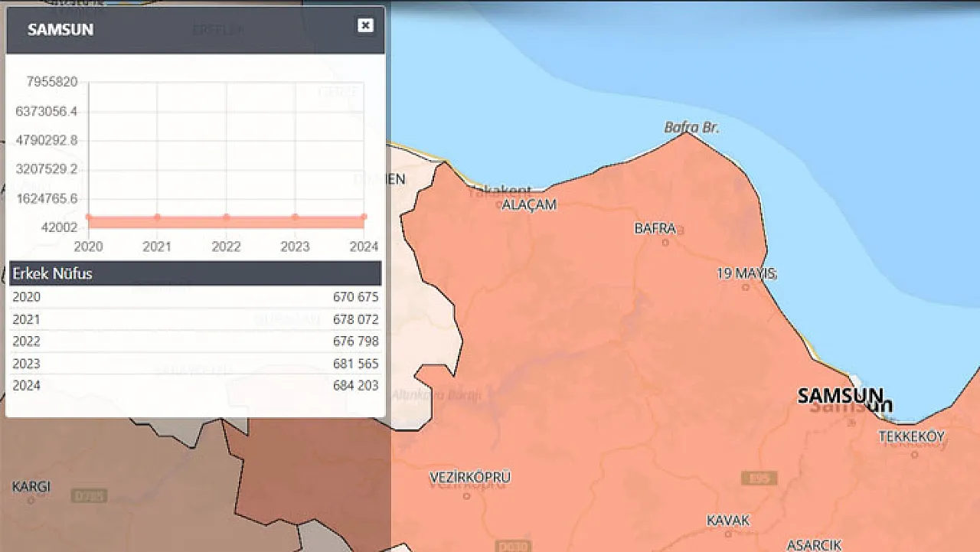Click the E95 road shield
Image resolution: width=980 pixels, height=552 pixels.
759,479
